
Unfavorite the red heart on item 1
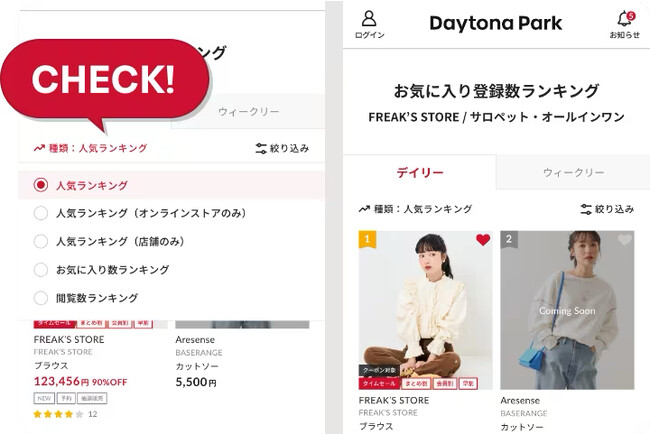[x=483, y=240]
